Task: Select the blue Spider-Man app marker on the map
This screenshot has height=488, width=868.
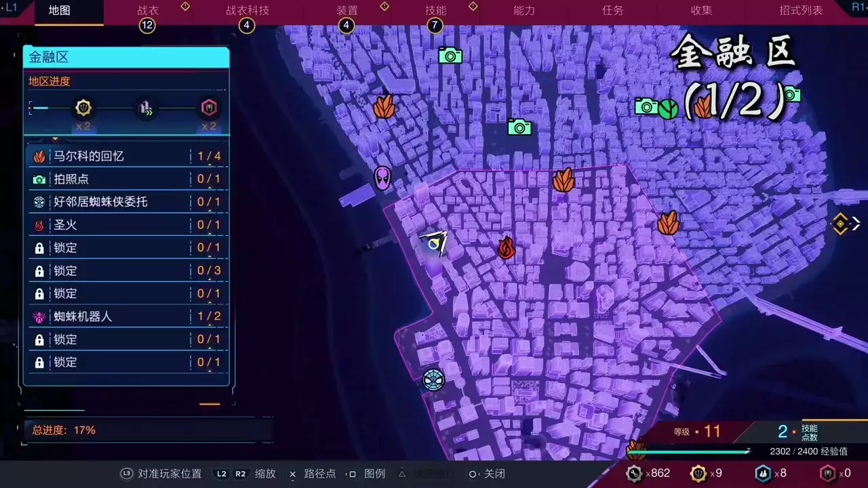Action: 433,379
